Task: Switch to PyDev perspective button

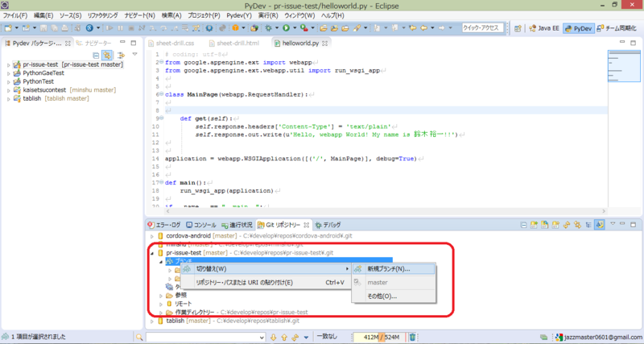Action: tap(579, 28)
